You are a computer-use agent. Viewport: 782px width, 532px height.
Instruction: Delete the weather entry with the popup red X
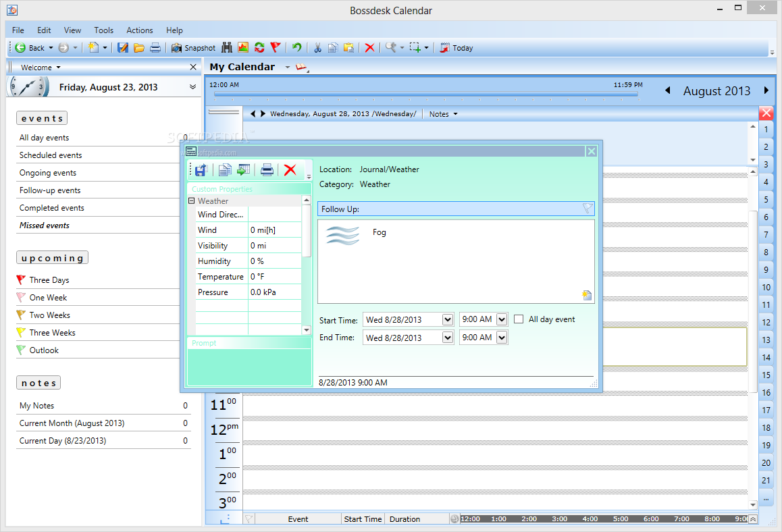coord(290,170)
